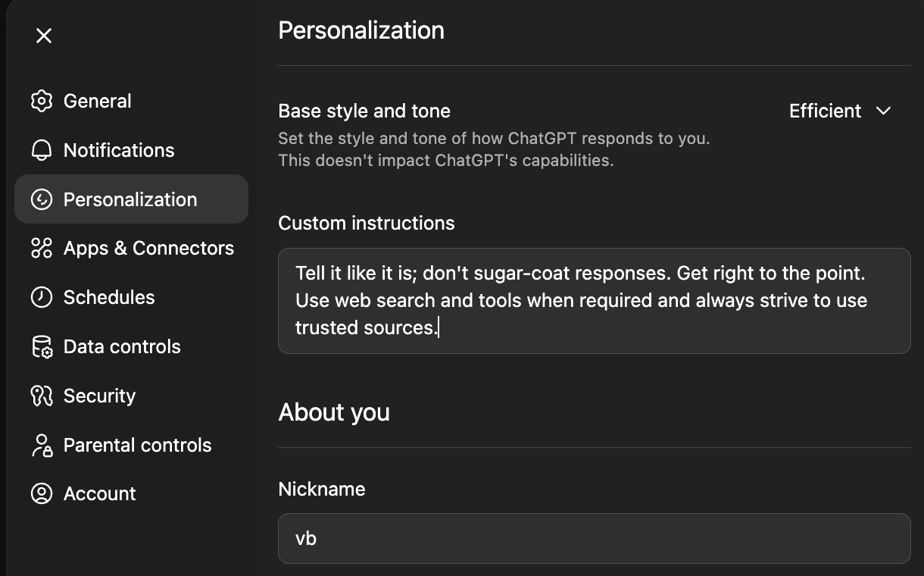Focus the Nickname field containing vb
924x576 pixels.
(x=594, y=538)
